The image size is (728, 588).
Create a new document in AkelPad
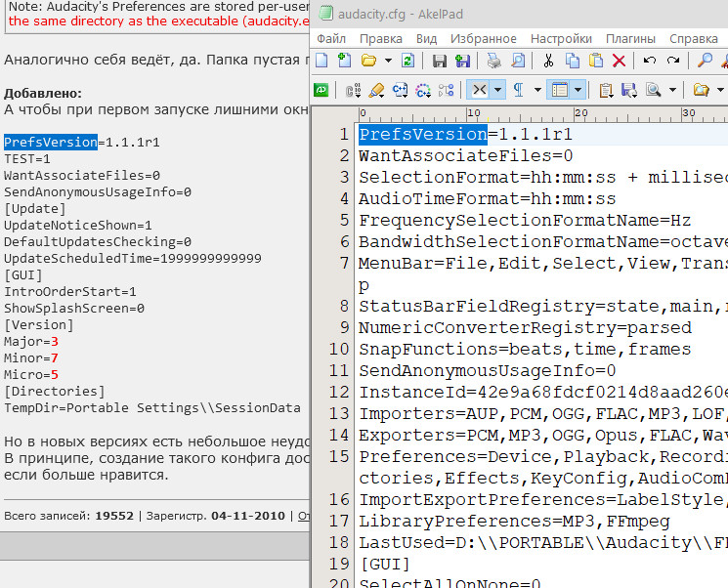pyautogui.click(x=321, y=61)
